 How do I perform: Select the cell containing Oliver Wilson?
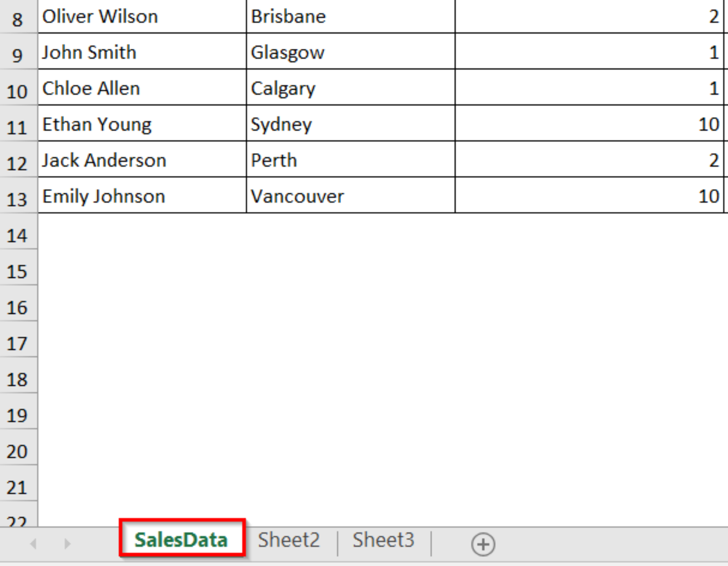click(141, 16)
